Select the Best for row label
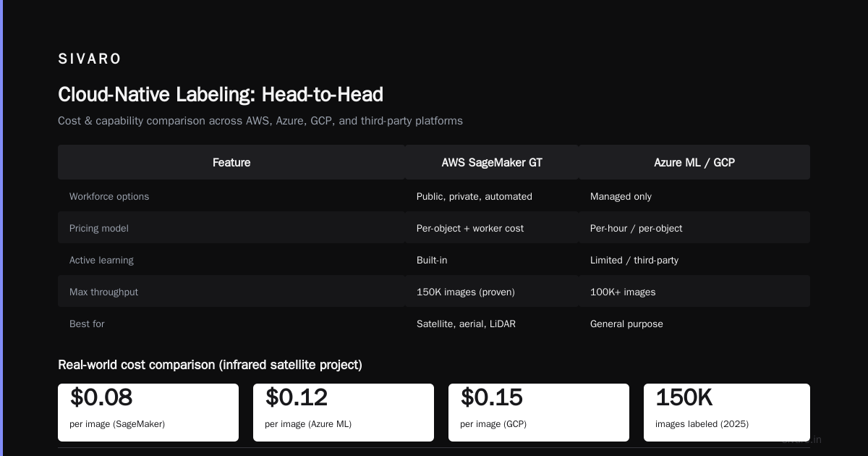Image resolution: width=868 pixels, height=456 pixels. 87,324
